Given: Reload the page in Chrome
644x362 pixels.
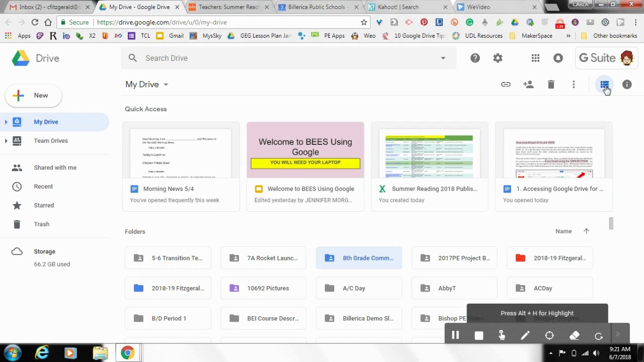Looking at the screenshot, I should tap(35, 22).
